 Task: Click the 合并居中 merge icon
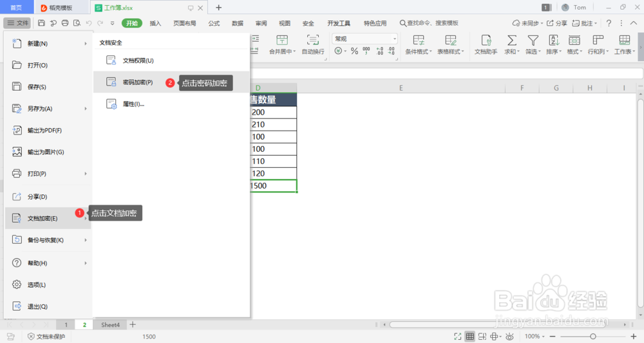(282, 40)
